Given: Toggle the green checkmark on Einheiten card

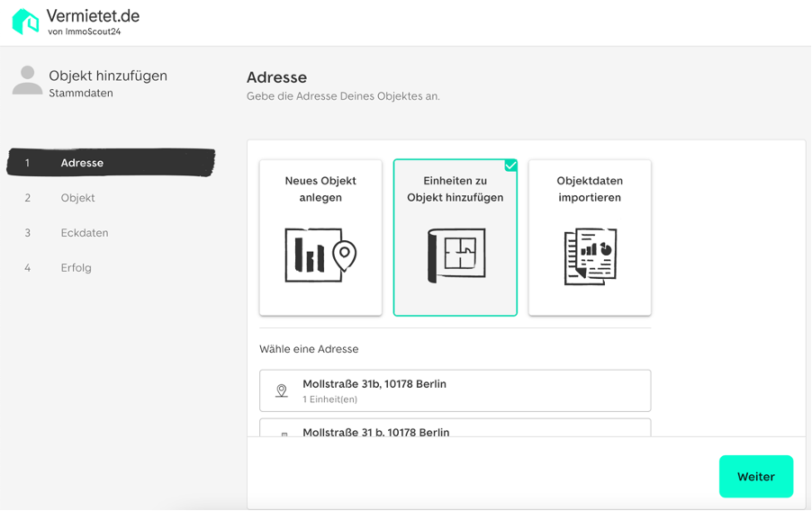Looking at the screenshot, I should (x=510, y=166).
